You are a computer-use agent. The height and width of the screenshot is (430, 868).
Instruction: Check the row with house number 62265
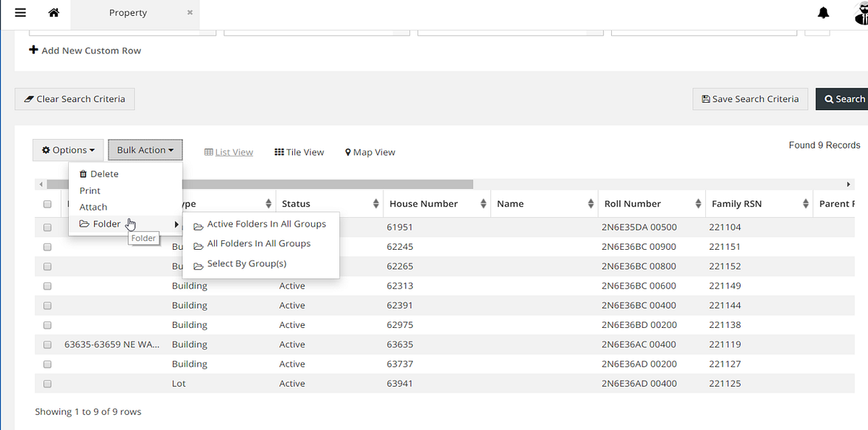point(47,266)
